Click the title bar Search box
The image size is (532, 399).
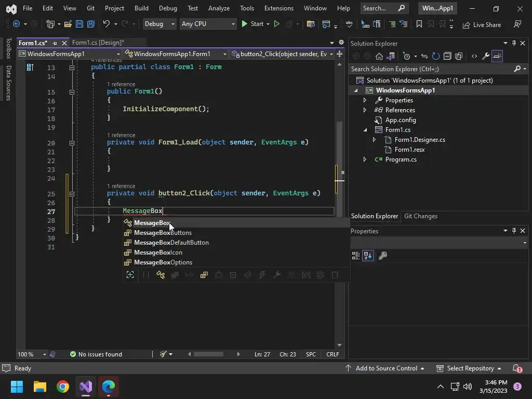coord(383,8)
